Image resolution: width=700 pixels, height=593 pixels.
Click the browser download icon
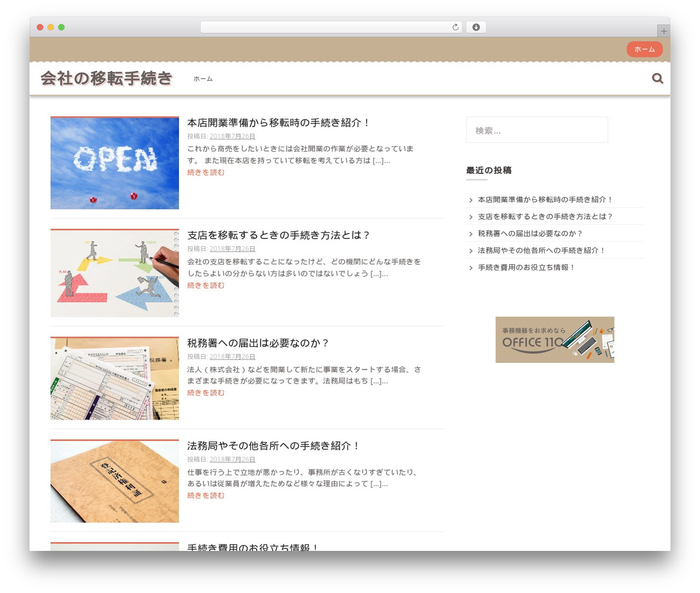click(476, 27)
